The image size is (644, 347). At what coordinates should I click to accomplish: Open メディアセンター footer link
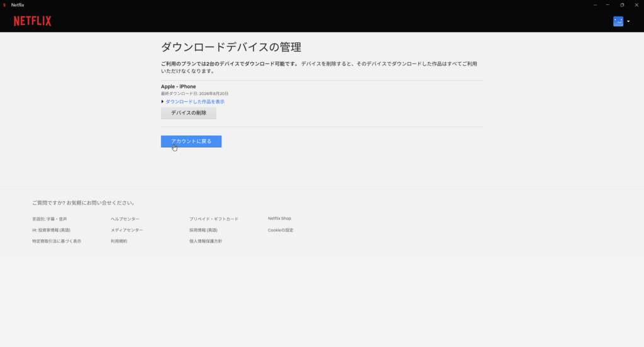click(127, 230)
